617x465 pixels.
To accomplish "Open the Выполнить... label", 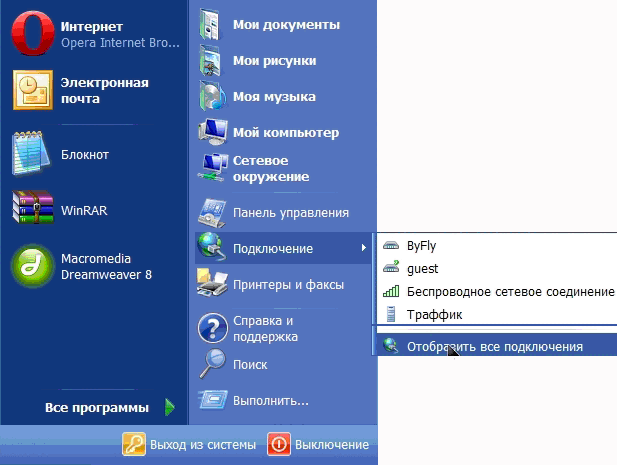I will pyautogui.click(x=271, y=401).
